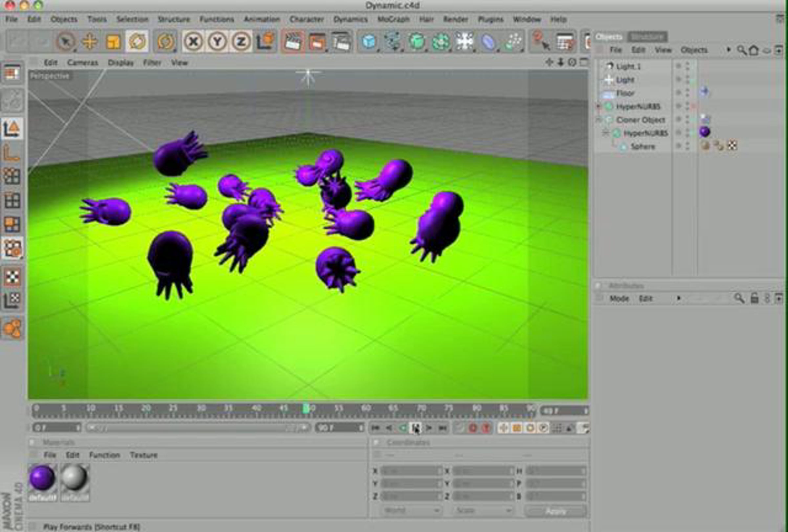Click the Render View clapperboard icon
The height and width of the screenshot is (532, 788).
pyautogui.click(x=293, y=42)
